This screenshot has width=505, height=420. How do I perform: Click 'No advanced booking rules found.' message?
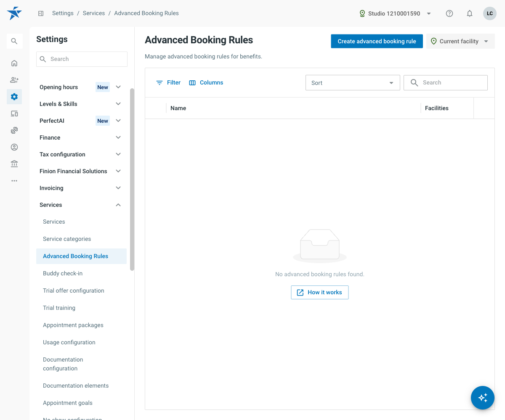320,274
